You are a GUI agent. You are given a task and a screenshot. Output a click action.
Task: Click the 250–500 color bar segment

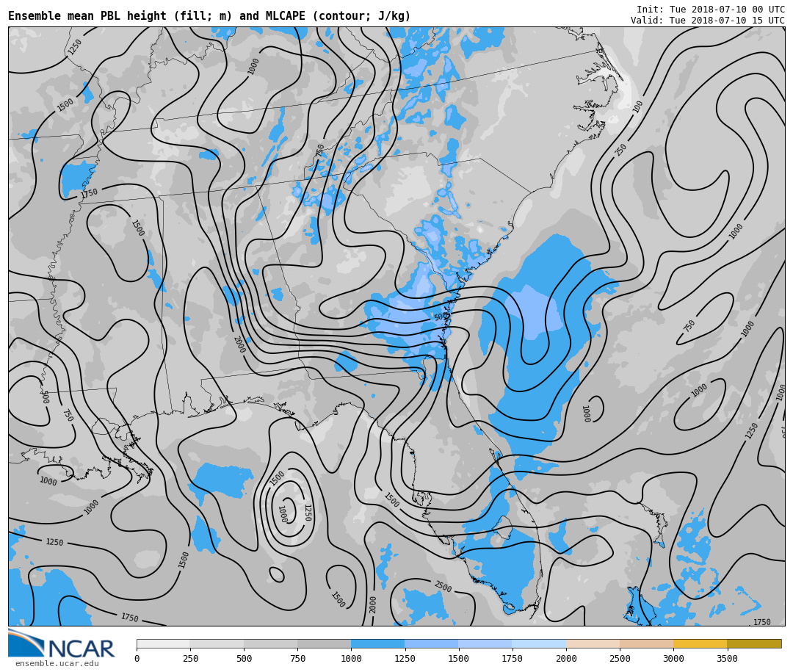[217, 643]
